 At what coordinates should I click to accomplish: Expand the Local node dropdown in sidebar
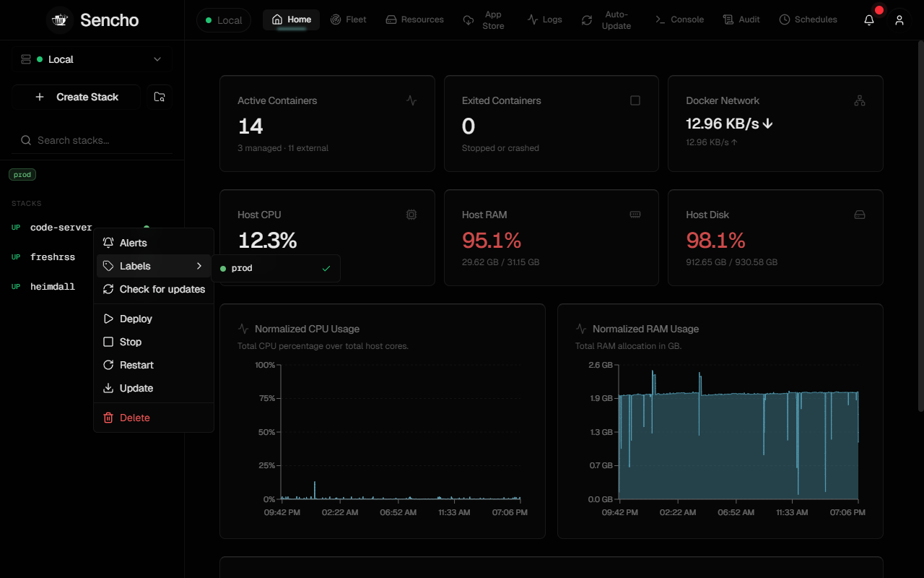tap(92, 59)
